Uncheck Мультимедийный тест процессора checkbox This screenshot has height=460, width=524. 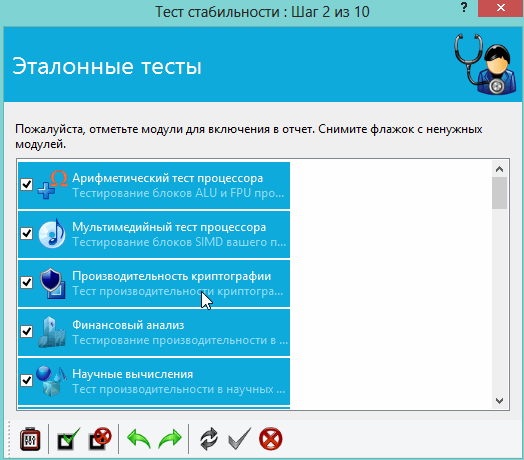click(26, 233)
